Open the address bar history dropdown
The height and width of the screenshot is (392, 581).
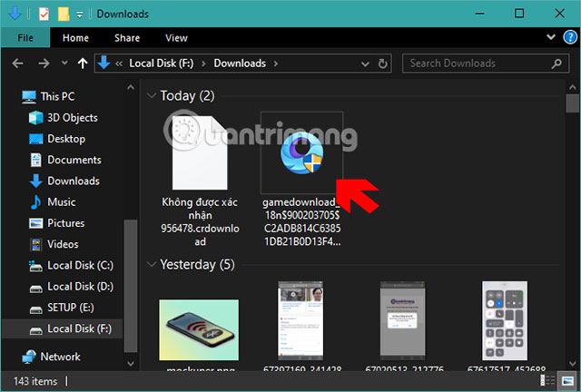click(365, 64)
